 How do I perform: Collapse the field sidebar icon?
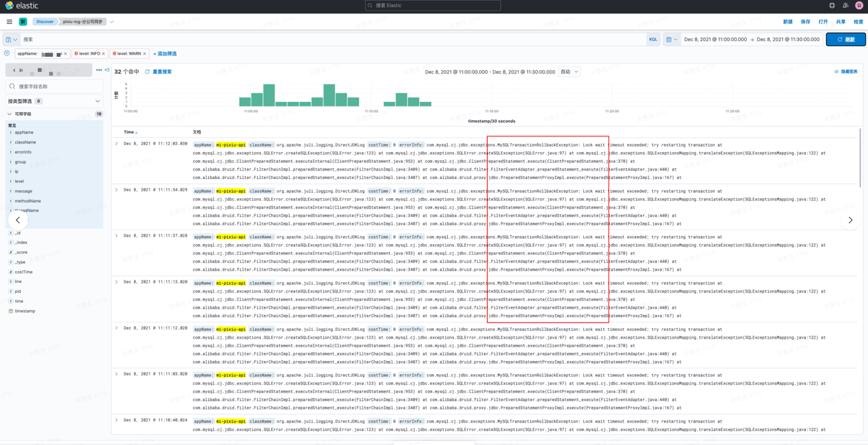point(107,70)
